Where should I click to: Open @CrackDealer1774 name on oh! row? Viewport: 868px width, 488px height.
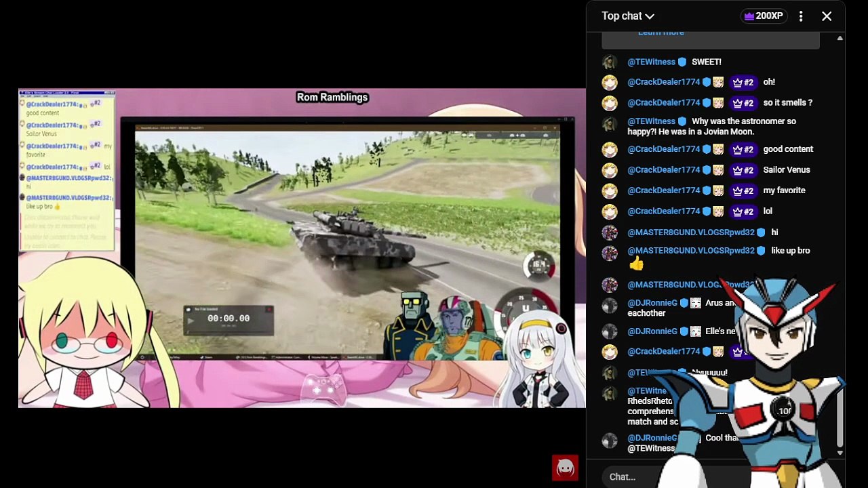click(x=663, y=82)
